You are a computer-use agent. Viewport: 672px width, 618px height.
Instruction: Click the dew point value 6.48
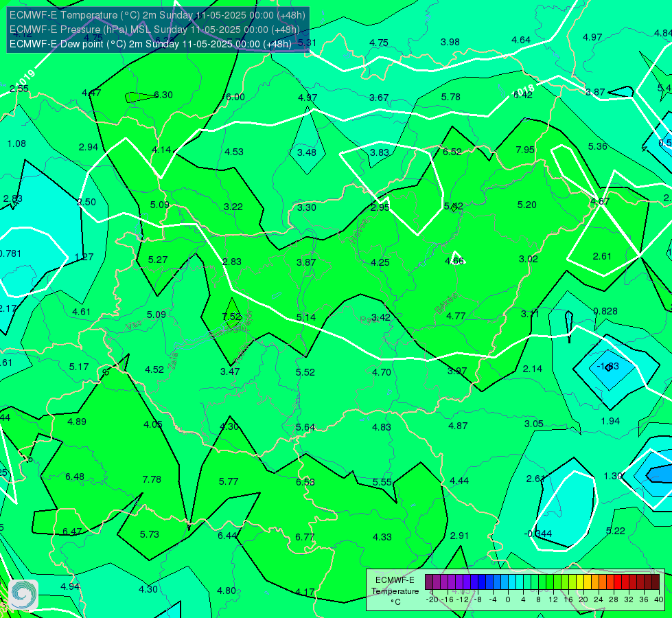75,477
